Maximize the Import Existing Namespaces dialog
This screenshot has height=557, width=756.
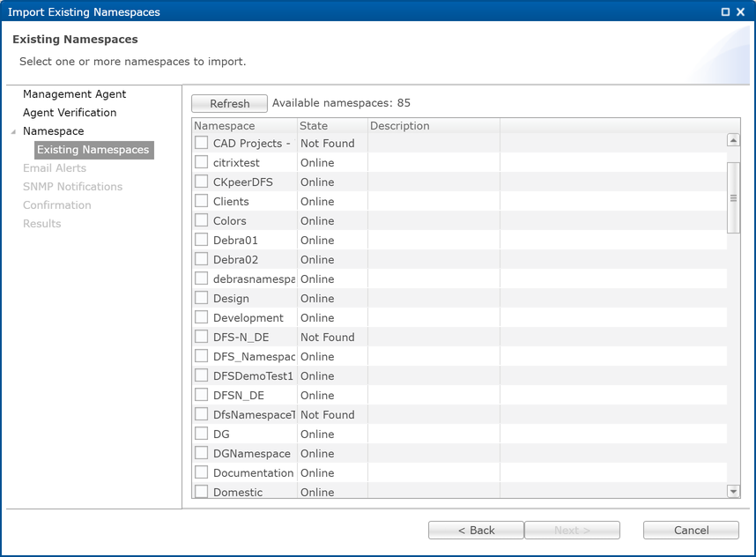click(725, 11)
